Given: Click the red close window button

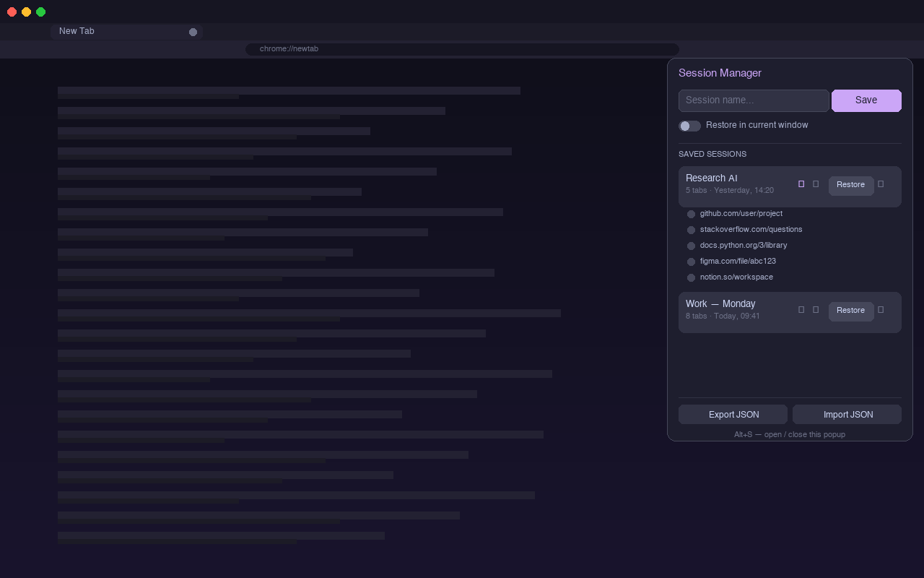Looking at the screenshot, I should tap(12, 12).
